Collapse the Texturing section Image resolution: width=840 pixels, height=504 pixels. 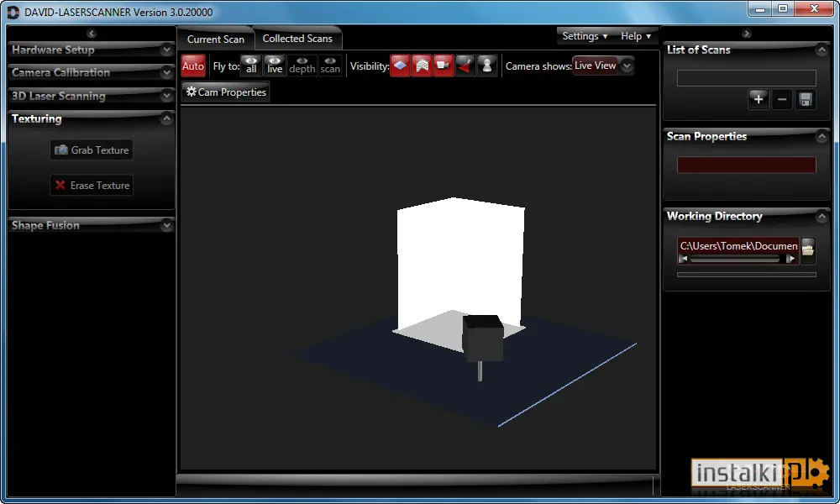coord(166,119)
